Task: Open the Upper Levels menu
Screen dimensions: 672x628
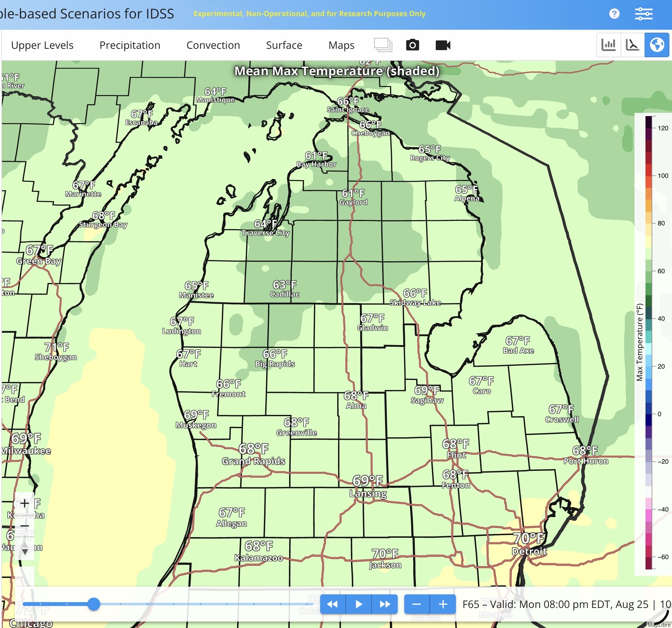Action: tap(42, 45)
